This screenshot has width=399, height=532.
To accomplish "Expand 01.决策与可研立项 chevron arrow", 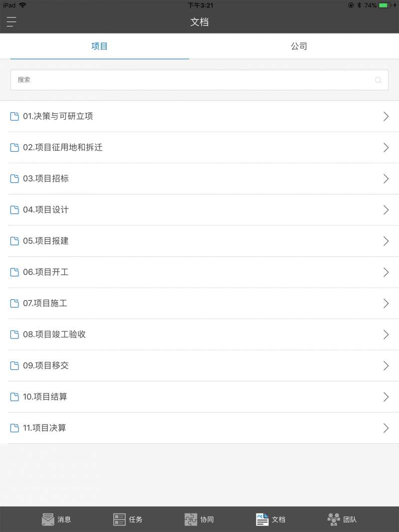I will tap(386, 116).
